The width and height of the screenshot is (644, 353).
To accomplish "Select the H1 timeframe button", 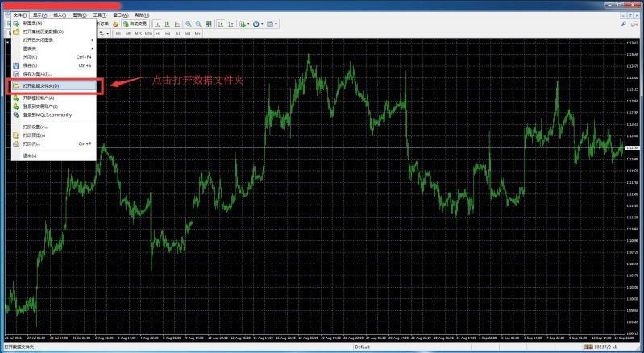I will [158, 34].
